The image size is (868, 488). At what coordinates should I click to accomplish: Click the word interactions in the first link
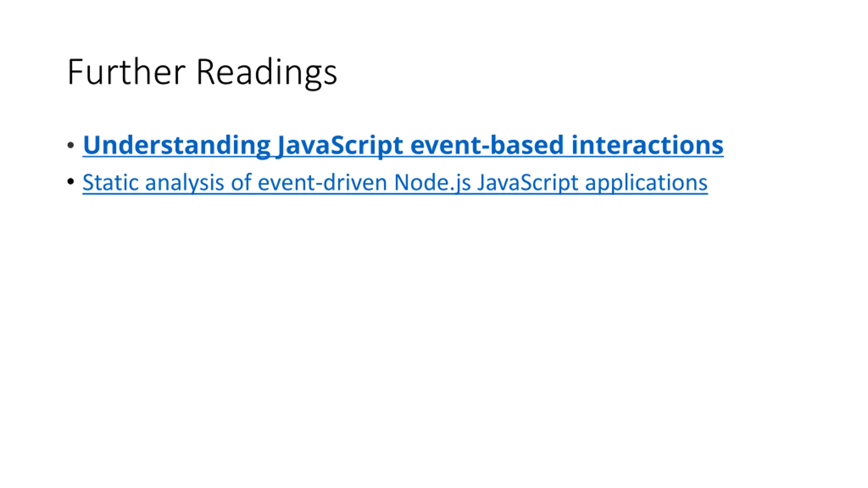(x=647, y=145)
